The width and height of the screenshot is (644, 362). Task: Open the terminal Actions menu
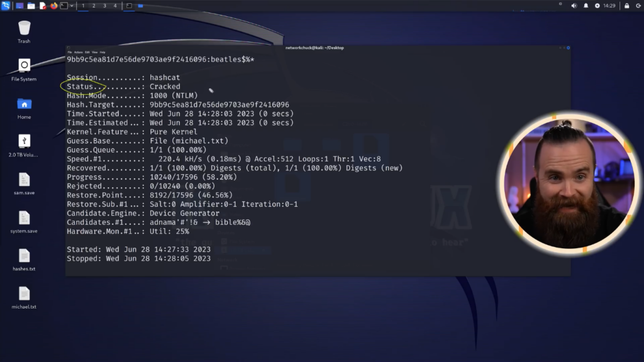tap(78, 52)
